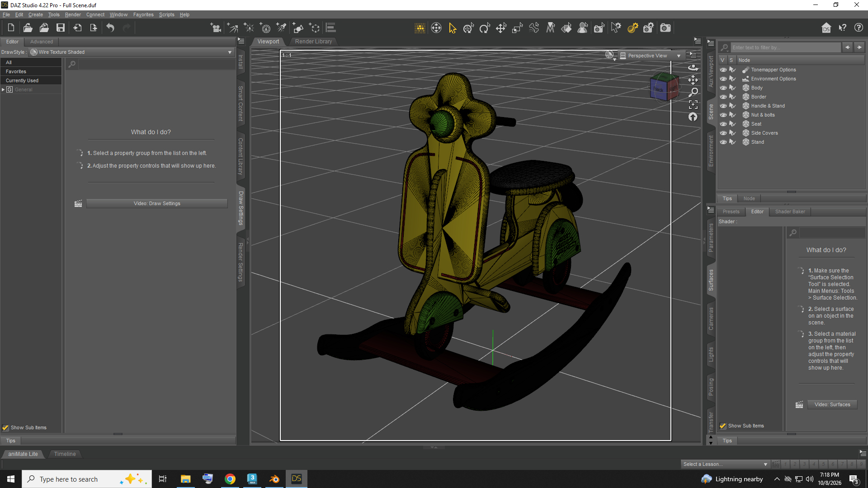Open the DrawStyle Wire Texture Shaded dropdown

[131, 52]
